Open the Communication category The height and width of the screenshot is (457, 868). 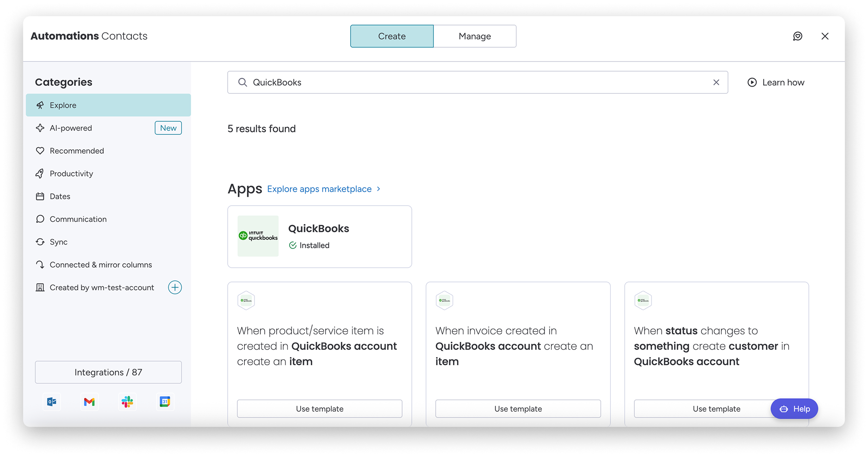tap(108, 219)
